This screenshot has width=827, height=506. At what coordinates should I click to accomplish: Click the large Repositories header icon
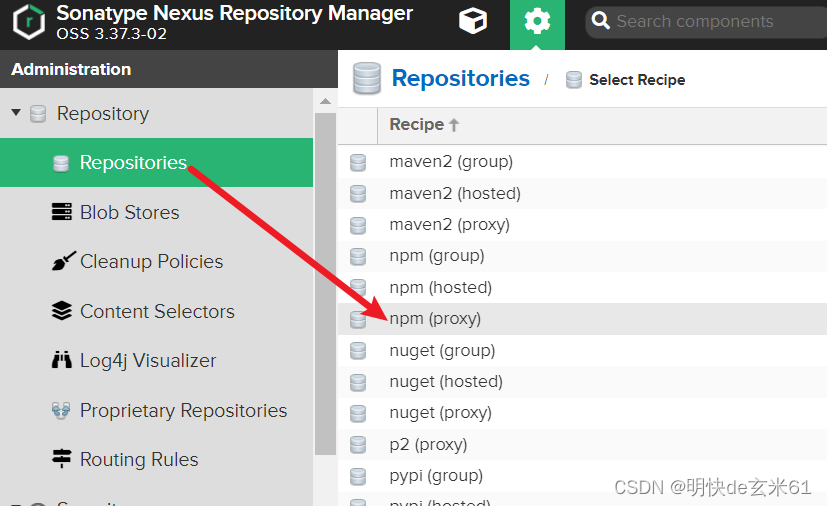click(x=367, y=79)
